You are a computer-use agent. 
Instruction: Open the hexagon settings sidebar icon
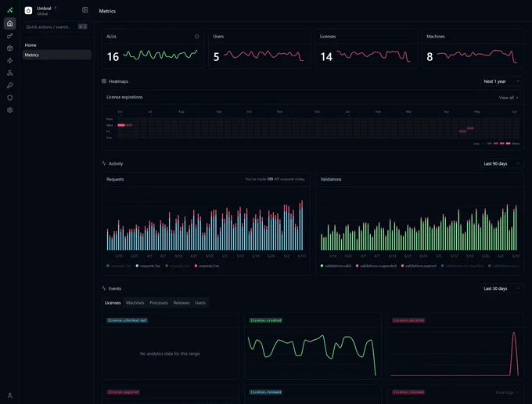click(10, 110)
